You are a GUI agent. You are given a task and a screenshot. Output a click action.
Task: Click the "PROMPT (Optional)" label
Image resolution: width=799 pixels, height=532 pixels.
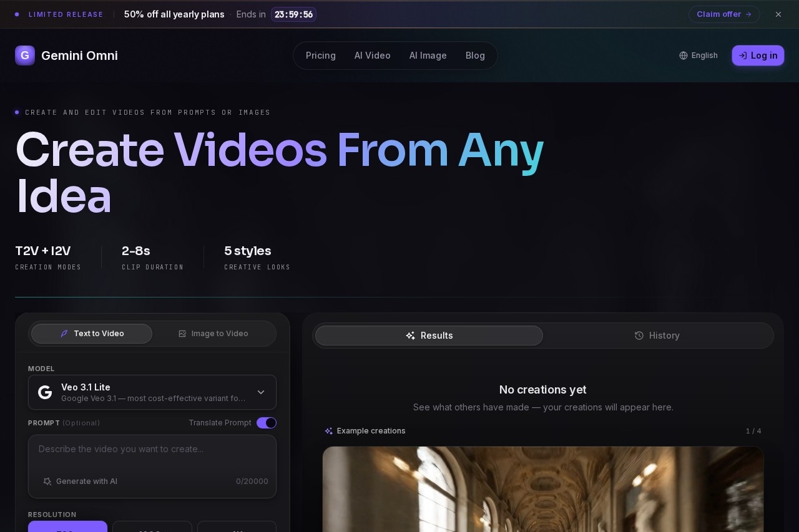tap(64, 423)
